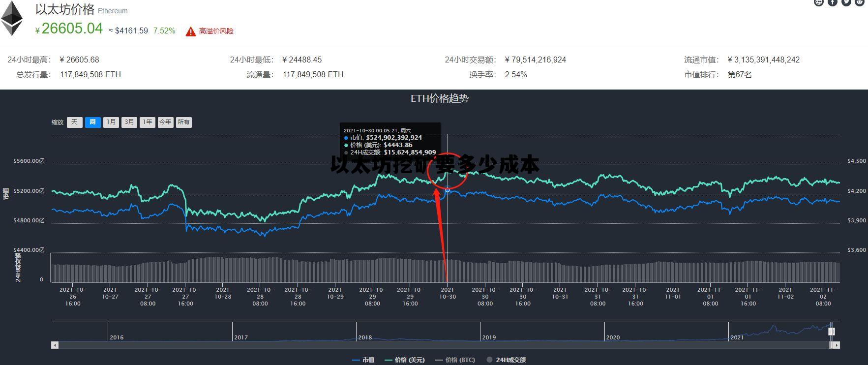Toggle the 价格 (BTC) series in legend
This screenshot has height=365, width=868.
pyautogui.click(x=455, y=360)
